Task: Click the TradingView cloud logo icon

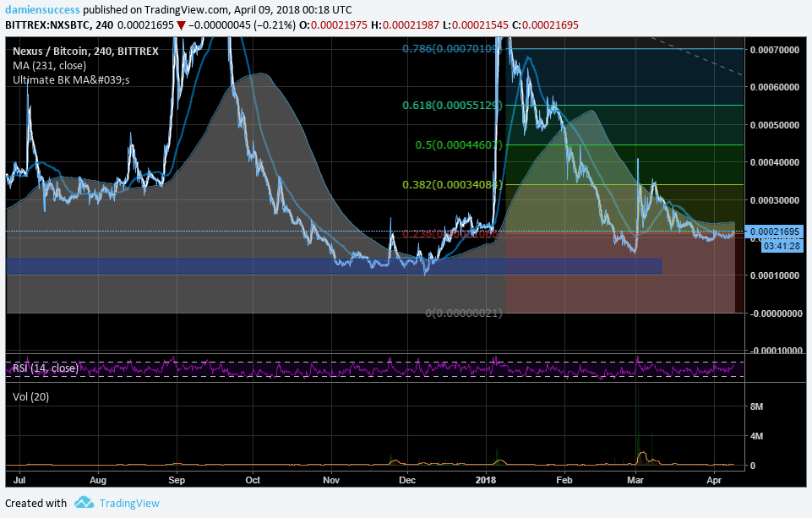Action: click(84, 502)
